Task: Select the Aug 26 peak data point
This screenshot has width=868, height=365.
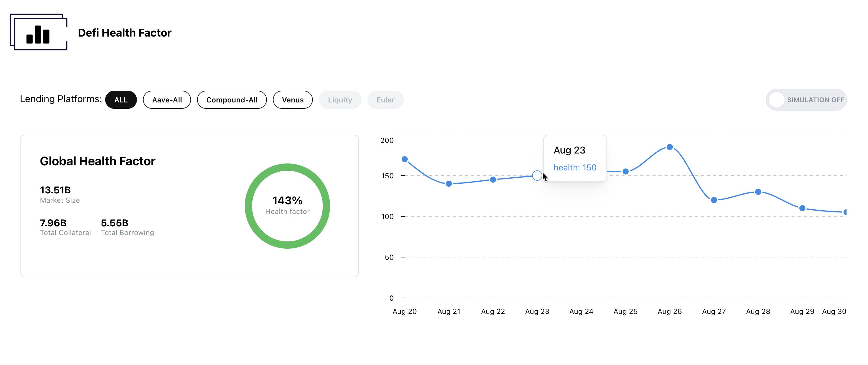Action: (670, 147)
